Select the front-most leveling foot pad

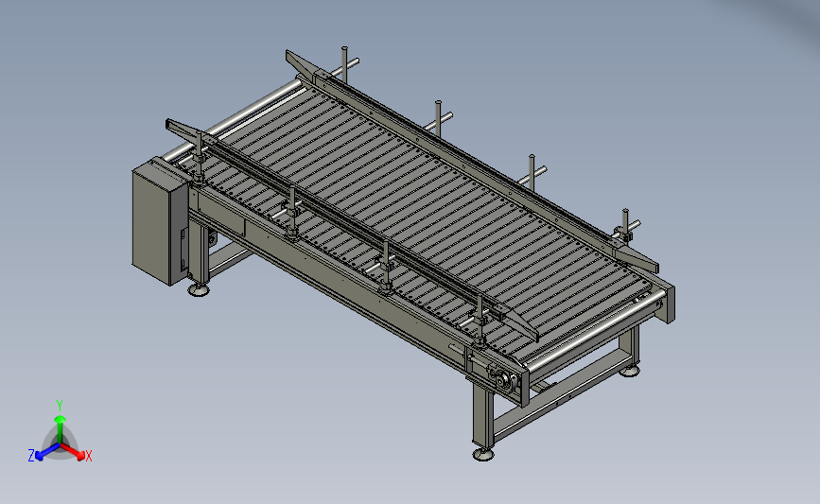(x=483, y=454)
